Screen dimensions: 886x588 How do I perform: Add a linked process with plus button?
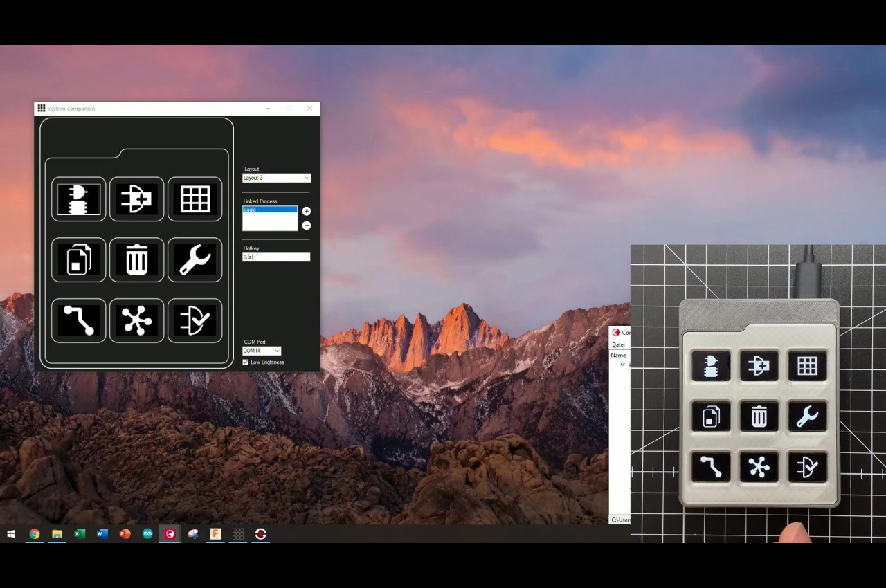(306, 211)
